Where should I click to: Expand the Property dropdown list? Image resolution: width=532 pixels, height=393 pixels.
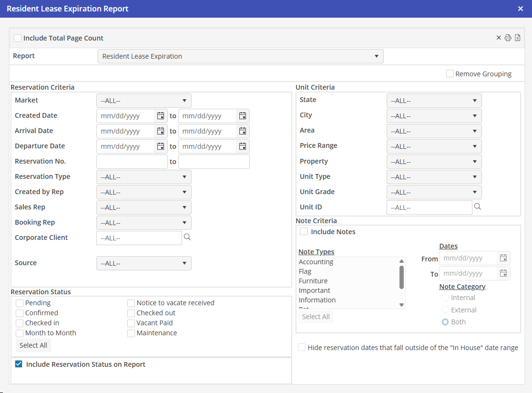click(x=434, y=162)
